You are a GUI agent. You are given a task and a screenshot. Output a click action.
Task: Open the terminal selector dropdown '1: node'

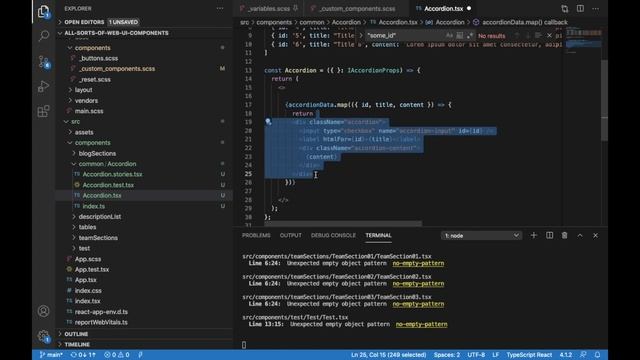click(481, 236)
